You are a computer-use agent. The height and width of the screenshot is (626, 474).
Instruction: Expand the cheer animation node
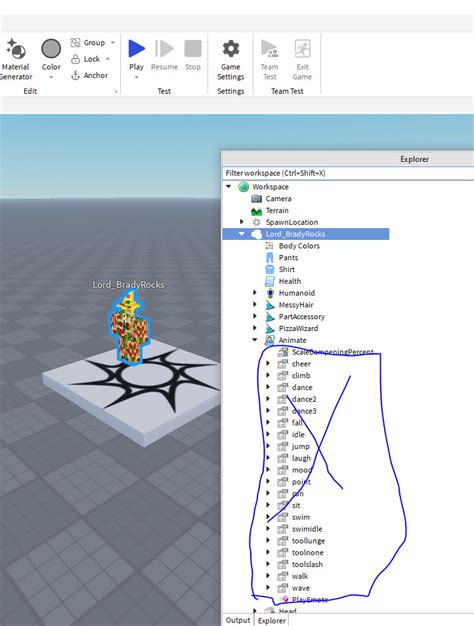(268, 363)
